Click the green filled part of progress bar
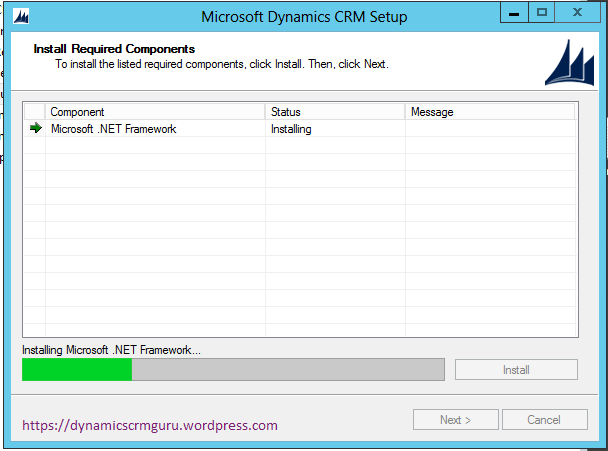Image resolution: width=608 pixels, height=451 pixels. point(77,369)
